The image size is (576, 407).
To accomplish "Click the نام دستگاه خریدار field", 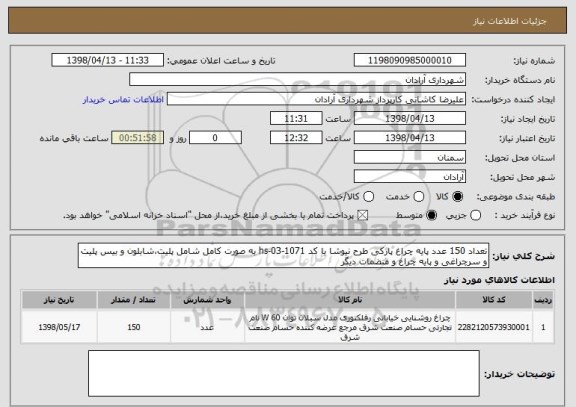I will coord(298,79).
